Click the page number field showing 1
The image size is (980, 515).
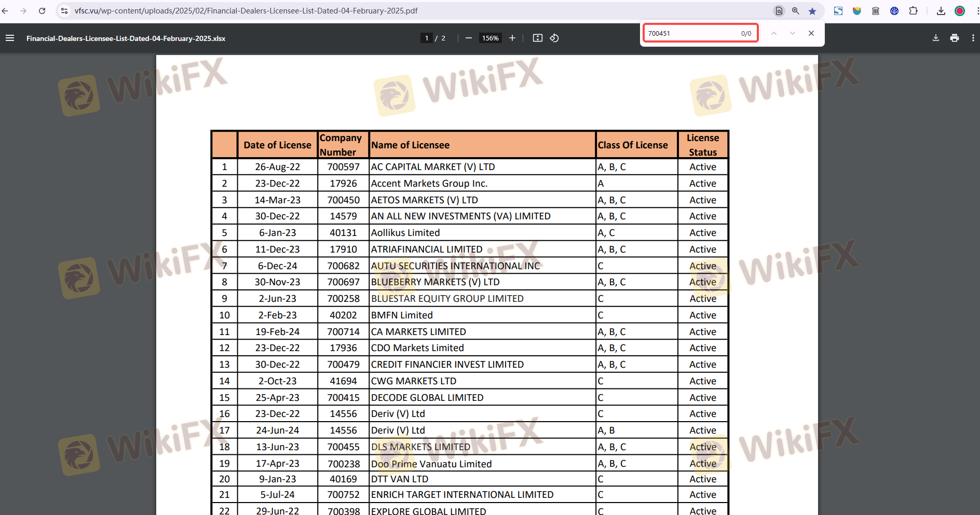[x=427, y=38]
